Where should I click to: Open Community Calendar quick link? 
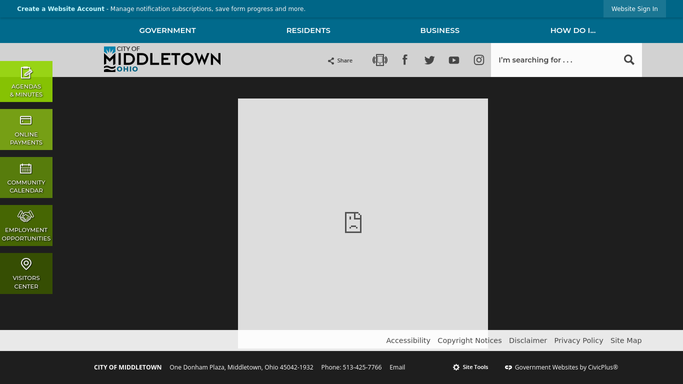pyautogui.click(x=26, y=177)
